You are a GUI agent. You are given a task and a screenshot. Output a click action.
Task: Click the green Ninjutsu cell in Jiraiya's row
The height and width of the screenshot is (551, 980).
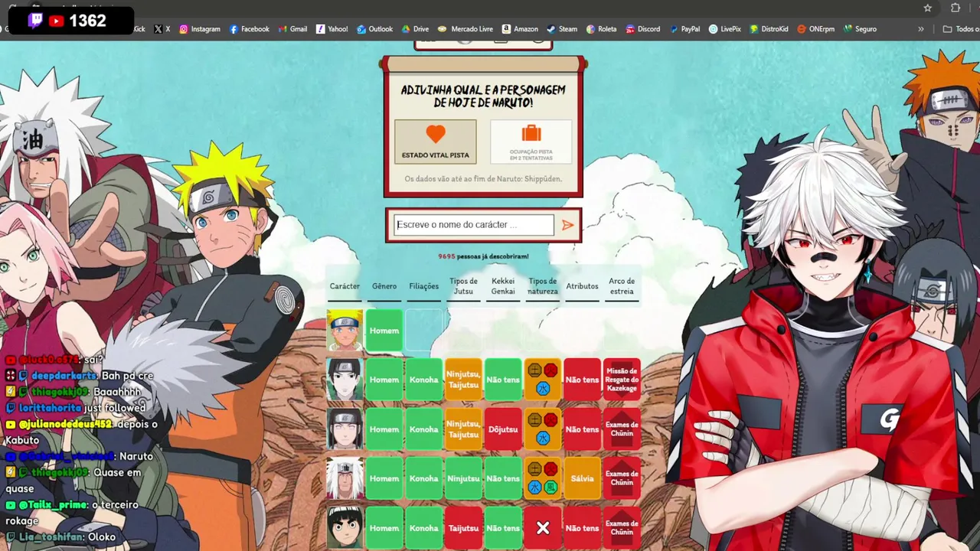(x=463, y=478)
